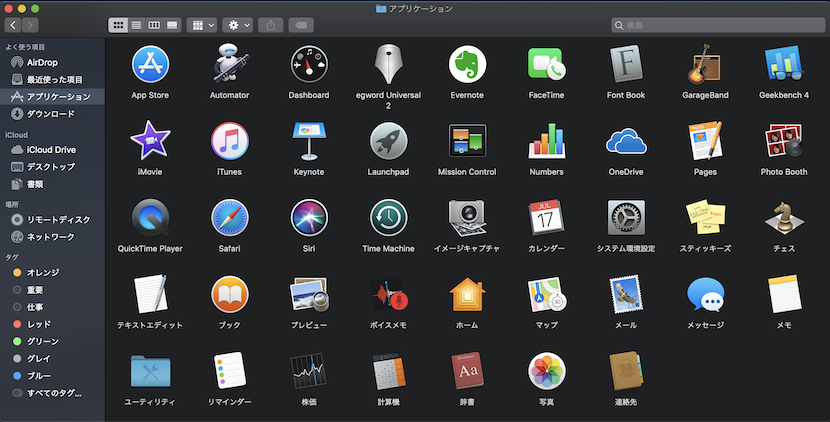Select the イメージキャプチャ camera icon
This screenshot has height=422, width=830.
click(x=467, y=218)
